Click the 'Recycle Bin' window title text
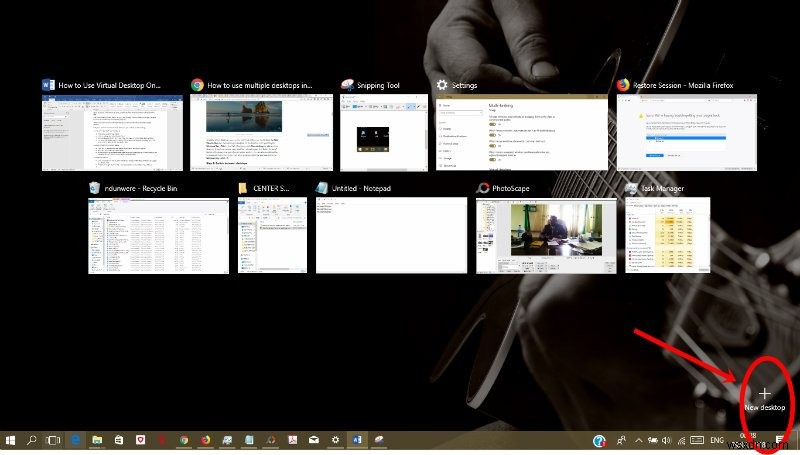The height and width of the screenshot is (455, 800). (141, 188)
